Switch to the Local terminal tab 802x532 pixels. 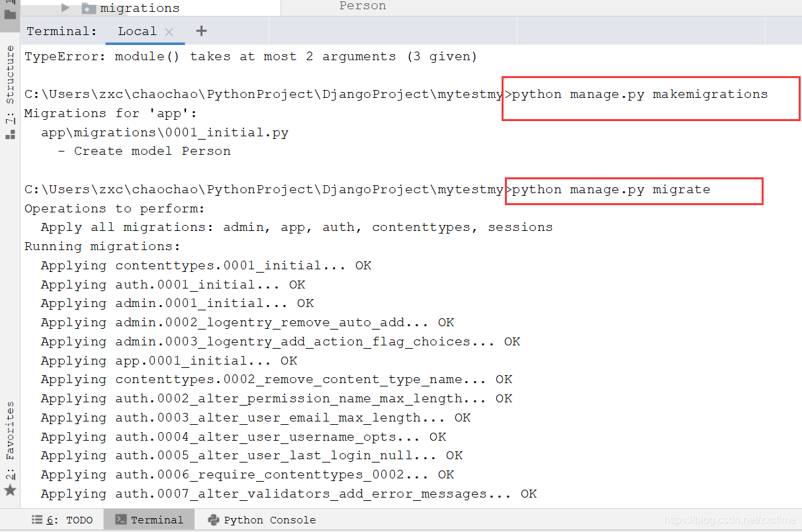click(137, 31)
